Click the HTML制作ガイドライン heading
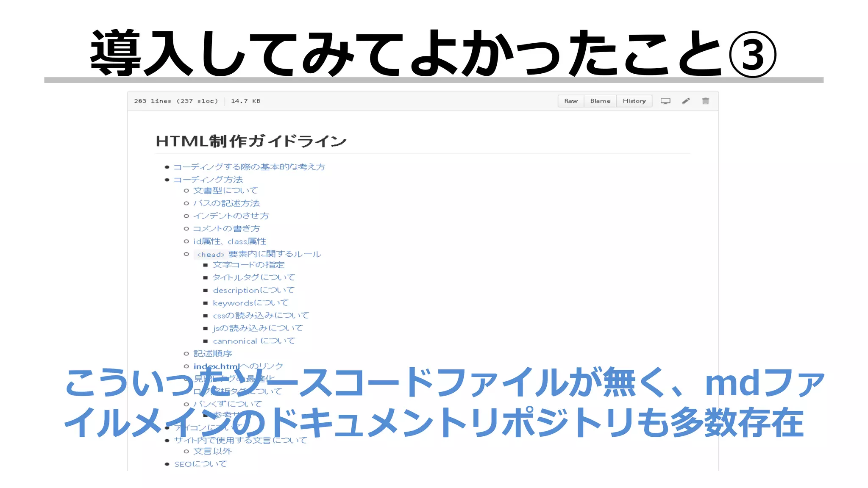The height and width of the screenshot is (488, 868). click(x=251, y=141)
